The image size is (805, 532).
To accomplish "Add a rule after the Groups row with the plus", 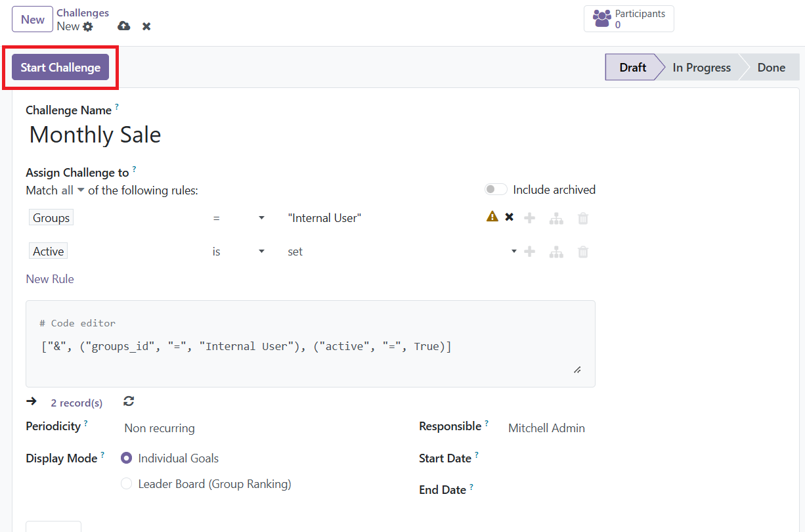I will click(530, 218).
